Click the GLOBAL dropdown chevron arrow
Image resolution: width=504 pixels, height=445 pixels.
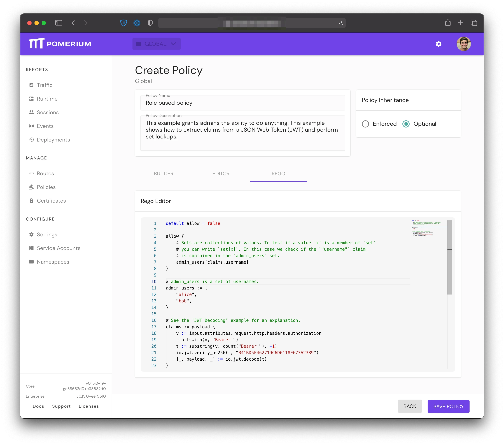(x=173, y=44)
